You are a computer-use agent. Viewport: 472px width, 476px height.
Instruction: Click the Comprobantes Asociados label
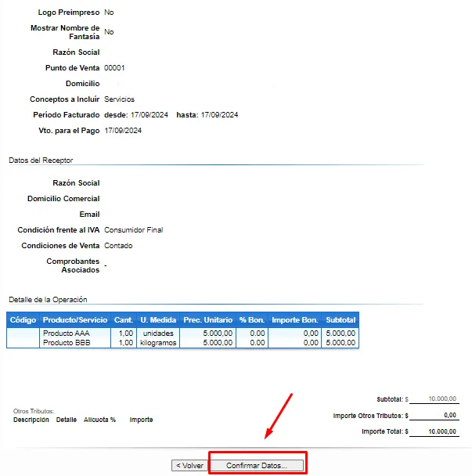[73, 265]
